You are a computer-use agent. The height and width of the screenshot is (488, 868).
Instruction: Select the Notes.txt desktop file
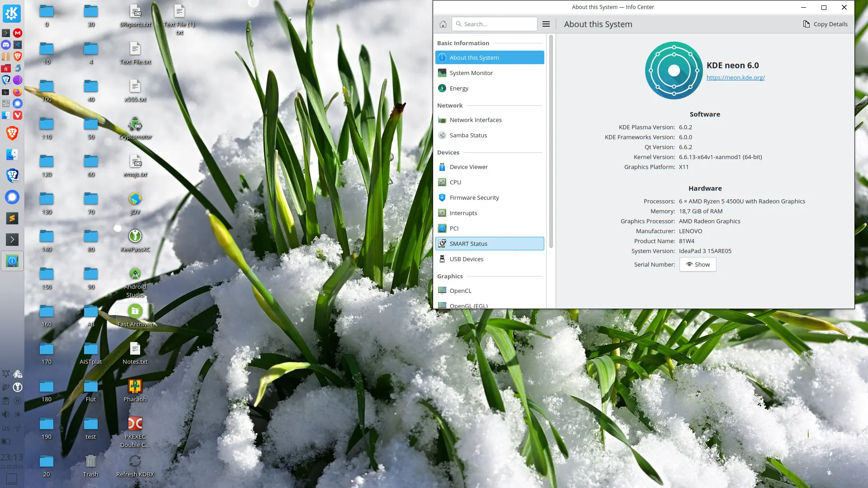coord(135,353)
